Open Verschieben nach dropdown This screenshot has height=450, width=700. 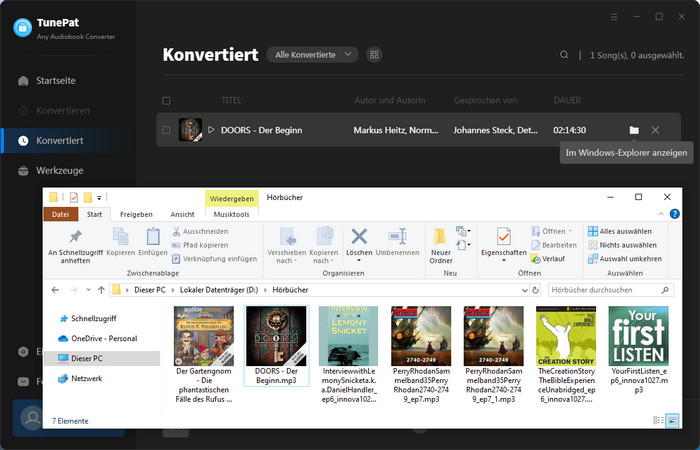[286, 246]
